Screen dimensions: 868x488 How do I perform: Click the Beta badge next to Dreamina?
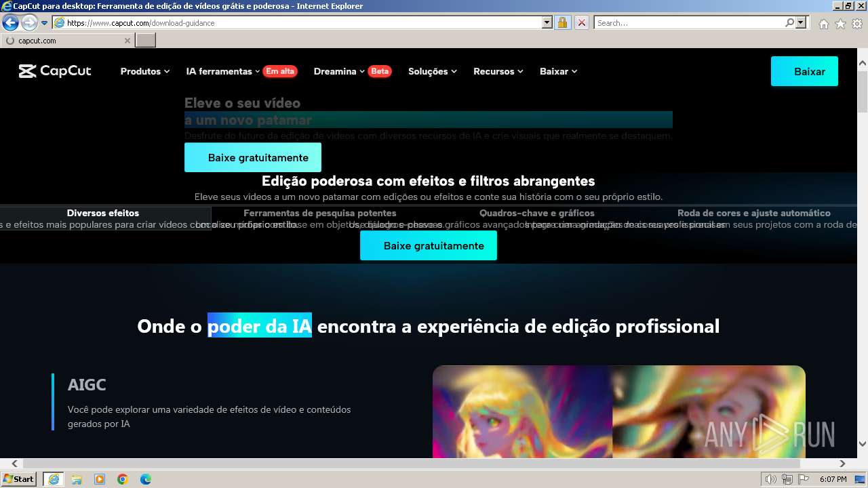(380, 71)
